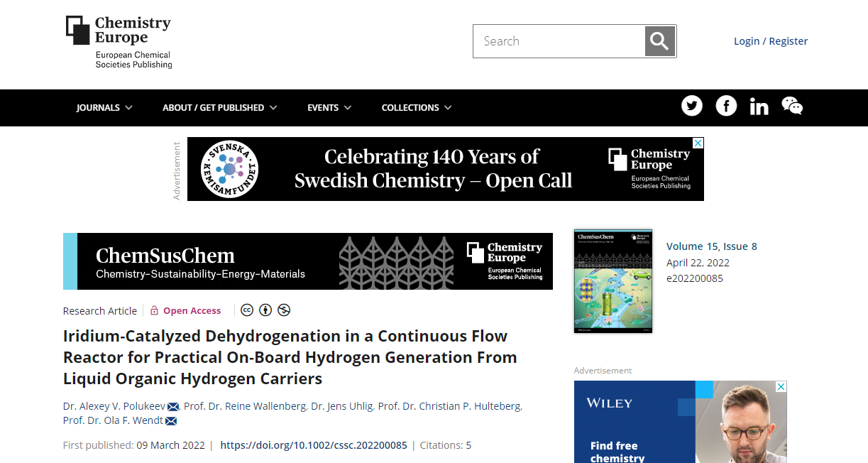Expand the Journals dropdown menu

pyautogui.click(x=104, y=108)
